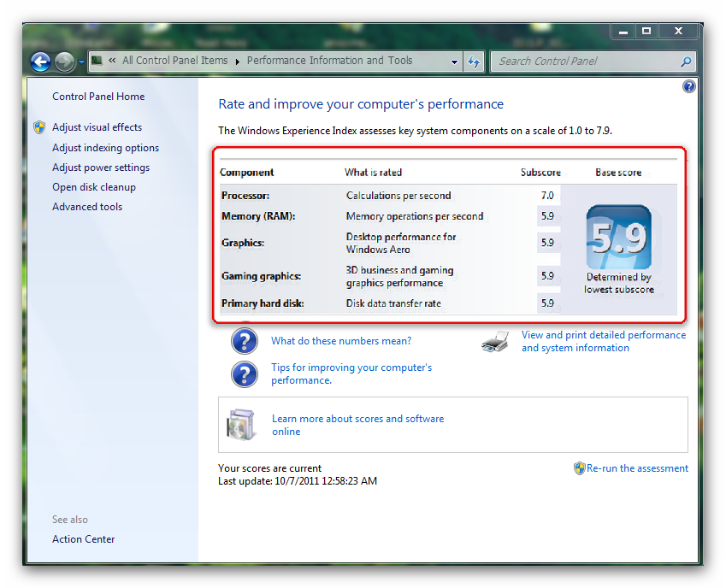View and print detailed performance information
Image resolution: width=726 pixels, height=588 pixels.
[604, 341]
